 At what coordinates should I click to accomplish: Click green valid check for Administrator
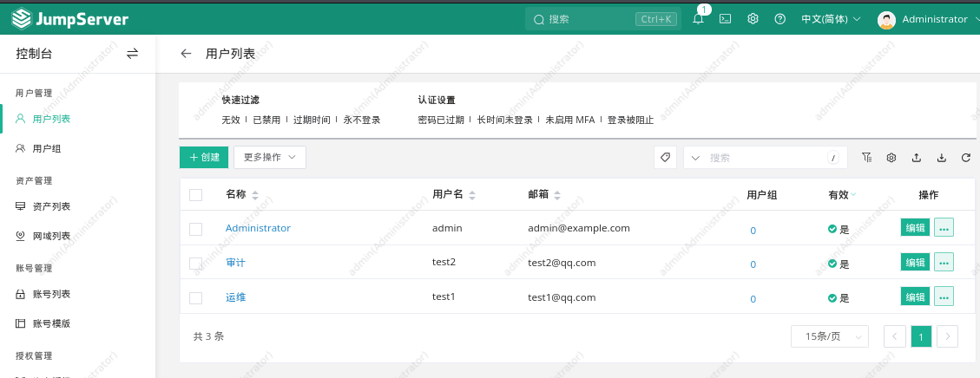click(832, 229)
